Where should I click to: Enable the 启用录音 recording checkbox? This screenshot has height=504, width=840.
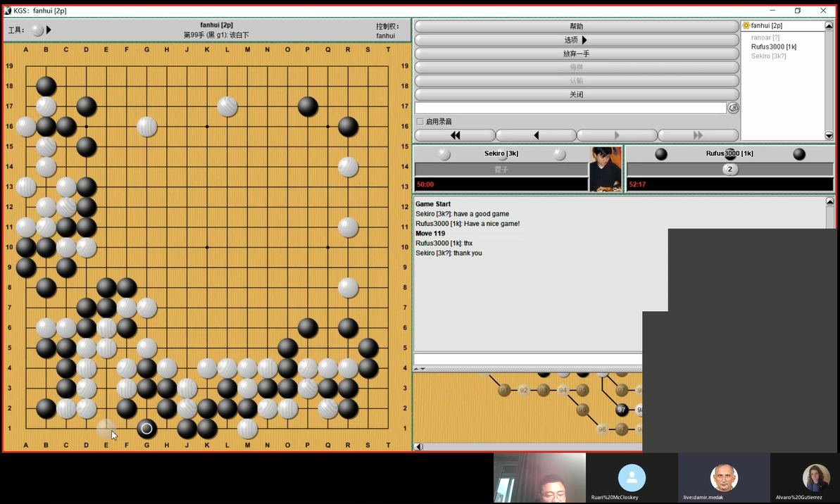coord(420,122)
